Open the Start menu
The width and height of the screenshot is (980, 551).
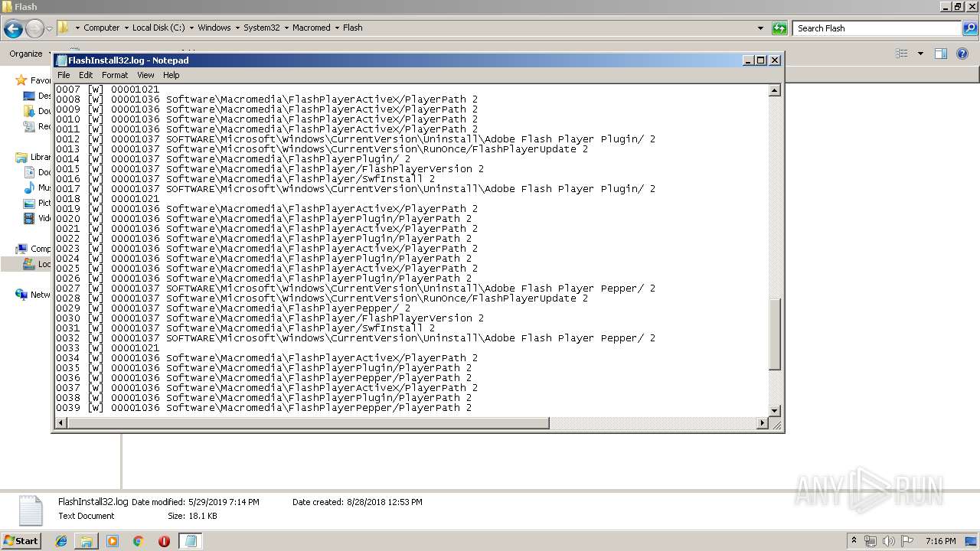[x=21, y=541]
